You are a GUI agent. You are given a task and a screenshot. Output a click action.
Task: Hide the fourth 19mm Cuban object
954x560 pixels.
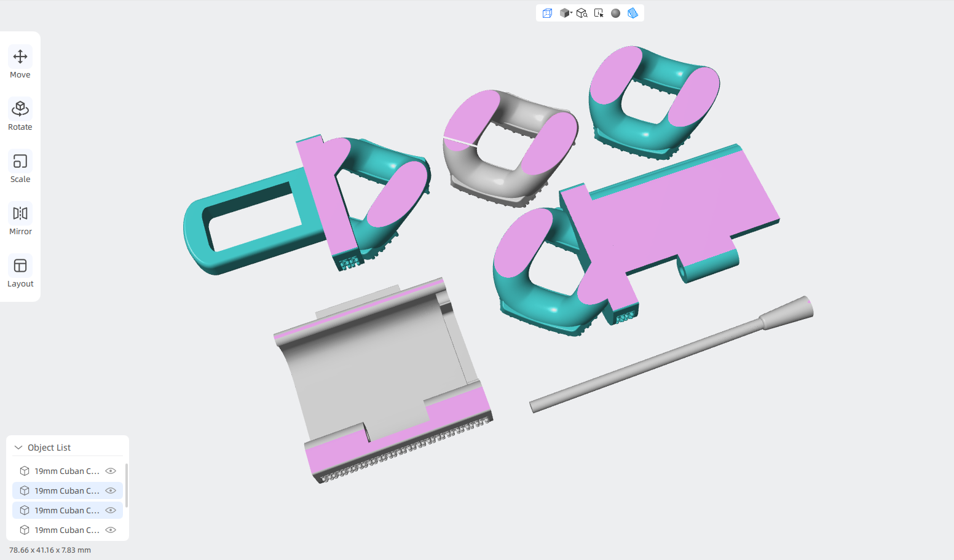tap(111, 530)
